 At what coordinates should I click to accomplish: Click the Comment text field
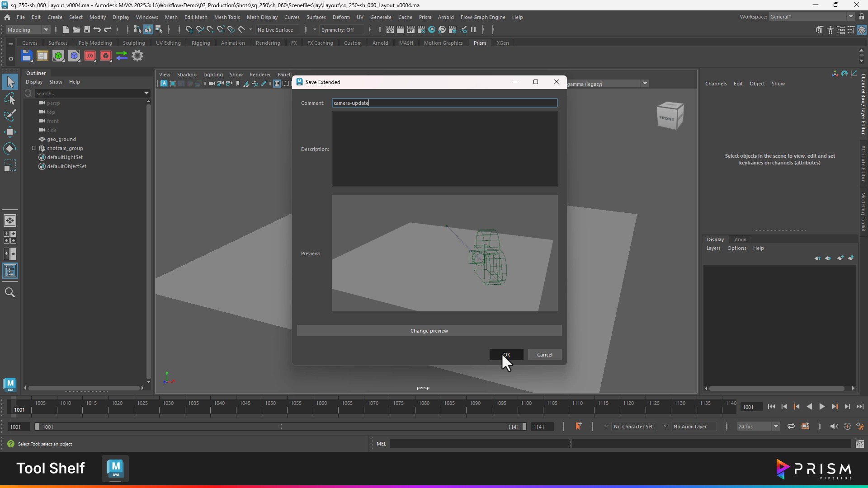point(444,103)
